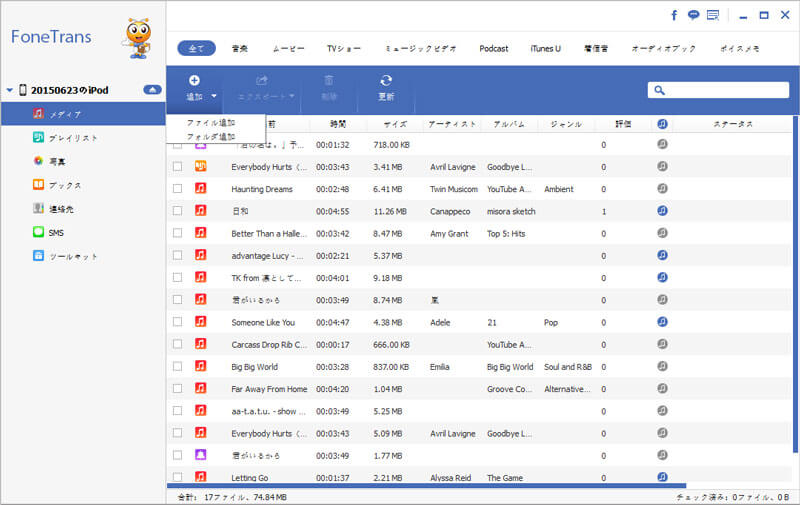Check the 日和 row checkbox
This screenshot has height=505, width=800.
coord(177,211)
